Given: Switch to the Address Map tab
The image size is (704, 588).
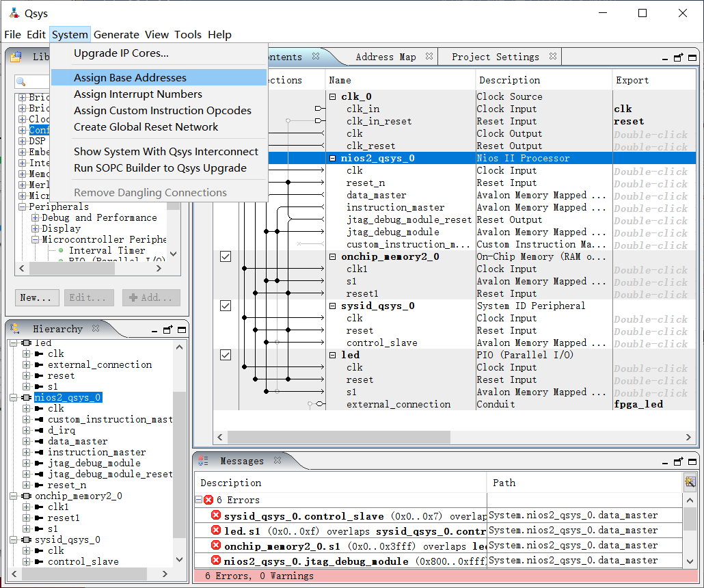Looking at the screenshot, I should point(385,57).
